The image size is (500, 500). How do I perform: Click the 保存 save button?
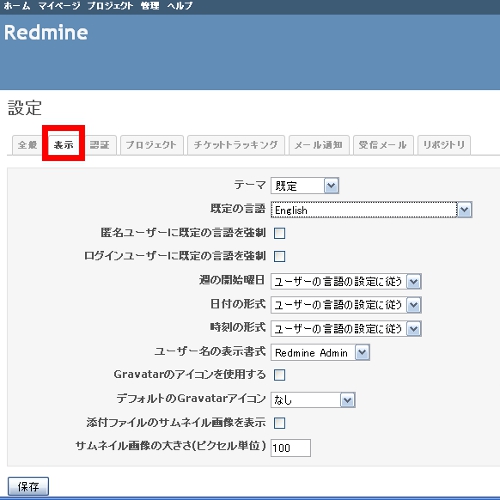(x=28, y=487)
